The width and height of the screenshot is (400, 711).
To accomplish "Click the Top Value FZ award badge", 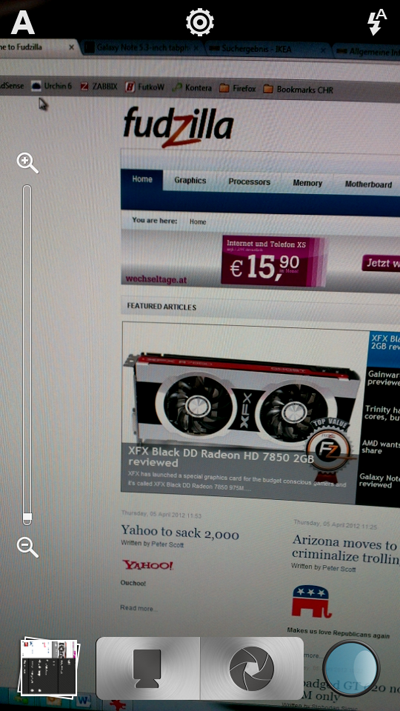I will (329, 449).
